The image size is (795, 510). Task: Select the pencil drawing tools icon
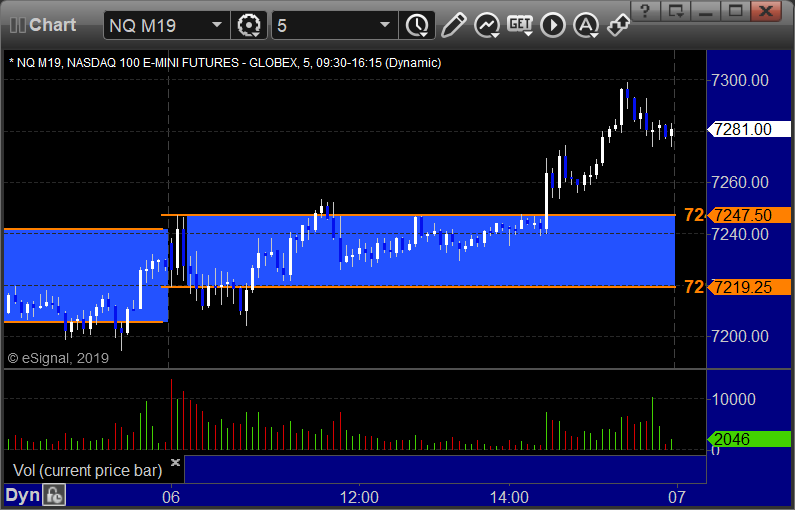click(x=453, y=25)
